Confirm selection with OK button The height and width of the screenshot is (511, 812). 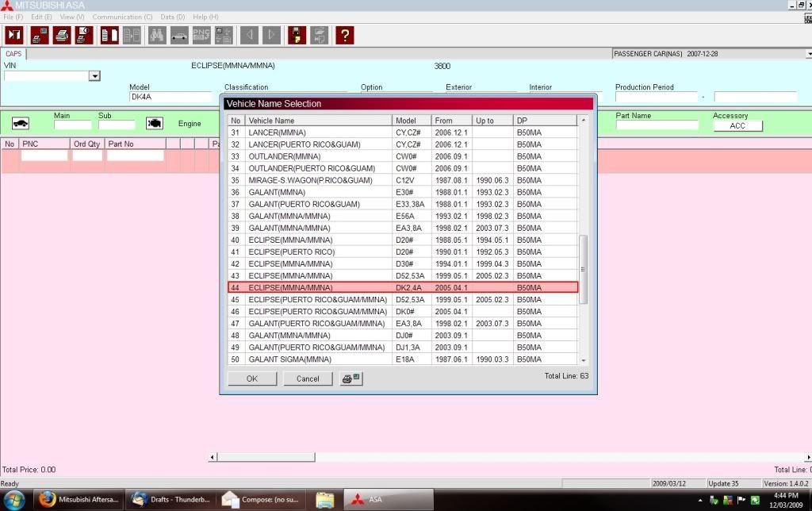(252, 378)
